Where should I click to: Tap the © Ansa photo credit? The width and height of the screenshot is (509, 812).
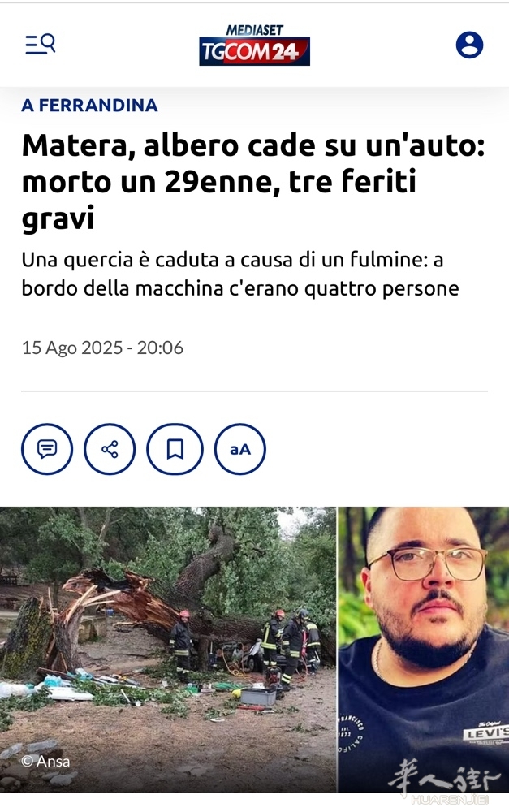coord(45,761)
